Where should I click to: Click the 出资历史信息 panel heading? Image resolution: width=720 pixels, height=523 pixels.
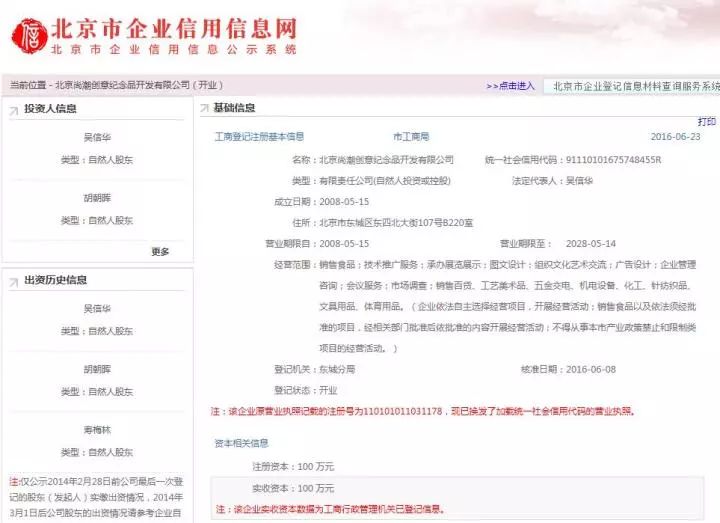point(56,280)
